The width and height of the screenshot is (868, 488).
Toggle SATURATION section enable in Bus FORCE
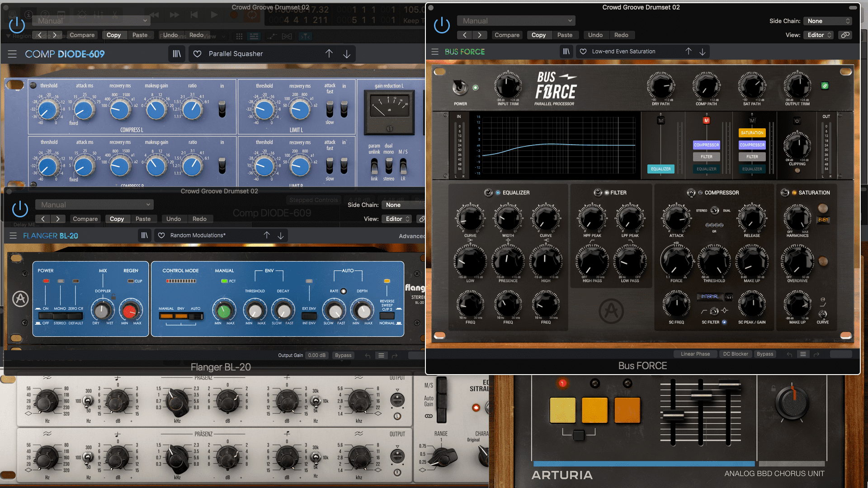pyautogui.click(x=785, y=192)
